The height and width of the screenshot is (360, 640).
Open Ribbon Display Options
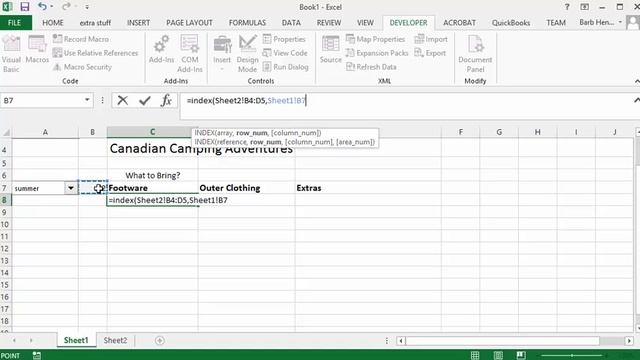(584, 7)
